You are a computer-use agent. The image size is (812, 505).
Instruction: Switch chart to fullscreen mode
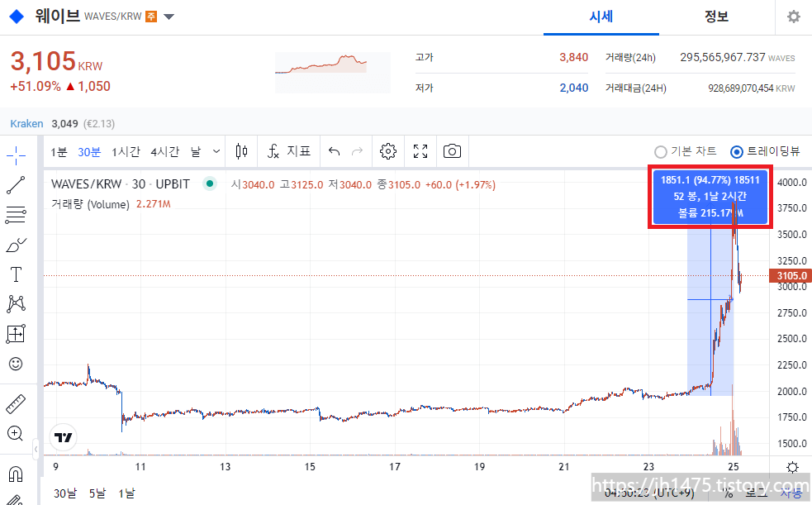(420, 151)
